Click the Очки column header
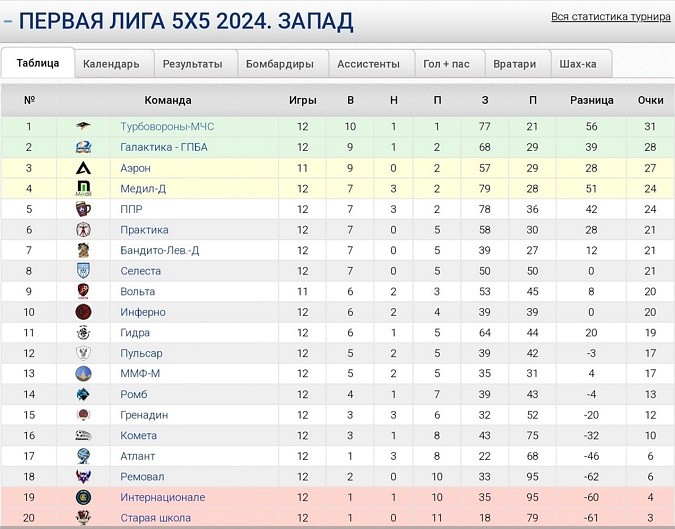Viewport: 675px width, 529px height. click(x=650, y=100)
